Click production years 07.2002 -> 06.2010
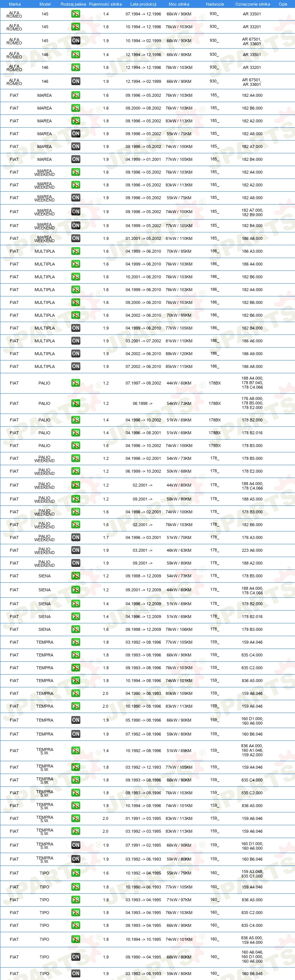This screenshot has height=980, width=295. click(x=143, y=367)
